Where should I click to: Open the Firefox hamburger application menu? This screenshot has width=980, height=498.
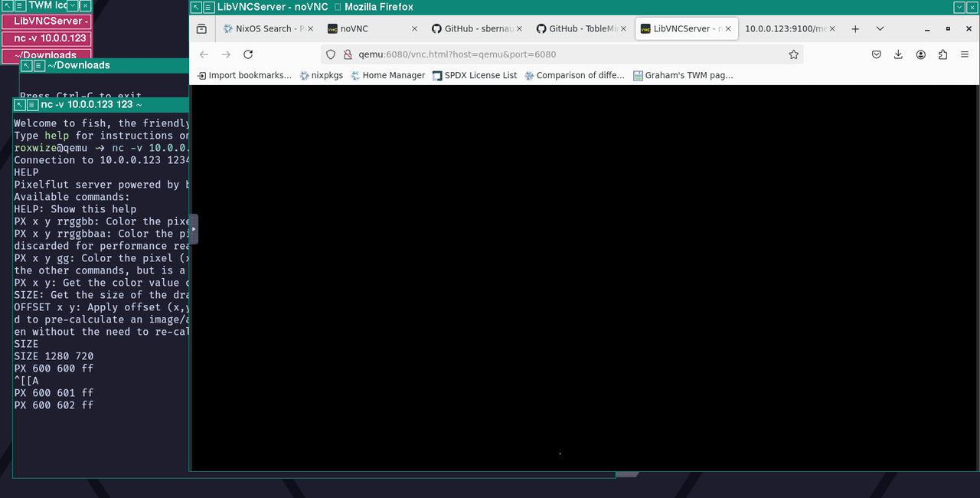(x=964, y=54)
